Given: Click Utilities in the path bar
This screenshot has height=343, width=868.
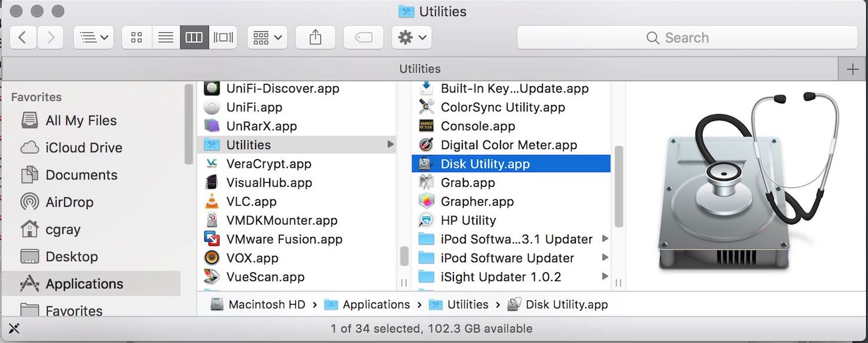Looking at the screenshot, I should pyautogui.click(x=459, y=305).
